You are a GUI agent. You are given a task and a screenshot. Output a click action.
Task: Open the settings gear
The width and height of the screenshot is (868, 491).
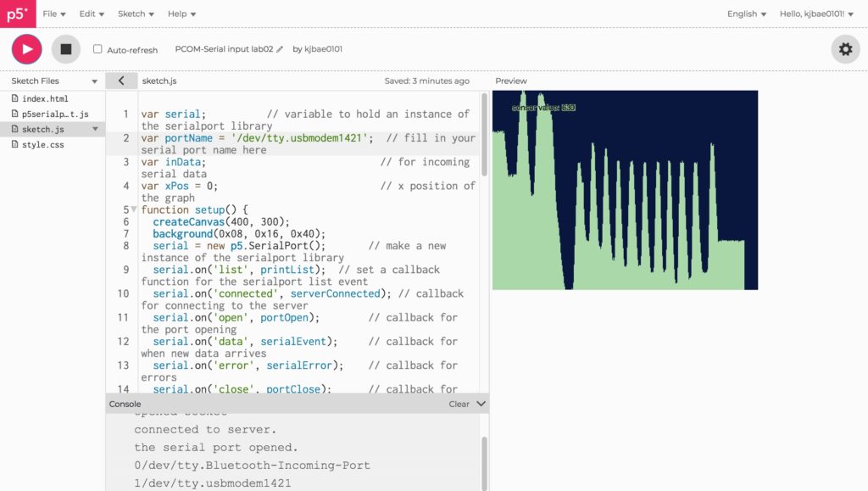pos(845,49)
